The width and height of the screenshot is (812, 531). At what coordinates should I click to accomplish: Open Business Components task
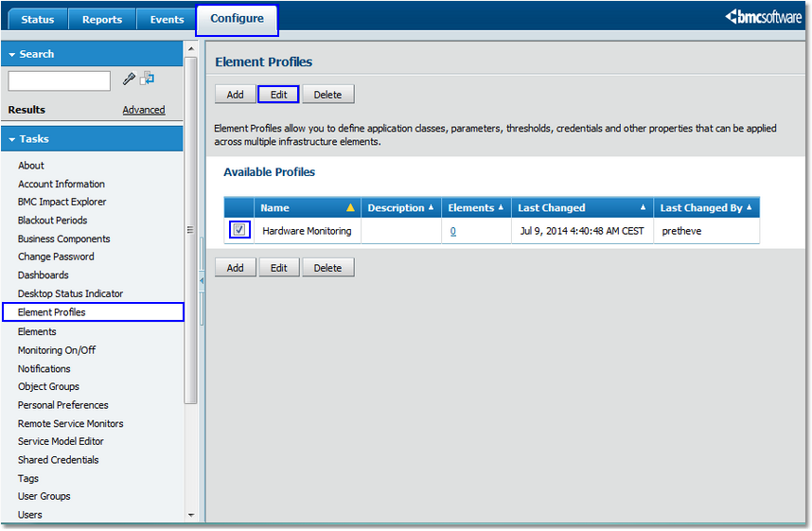click(x=63, y=239)
